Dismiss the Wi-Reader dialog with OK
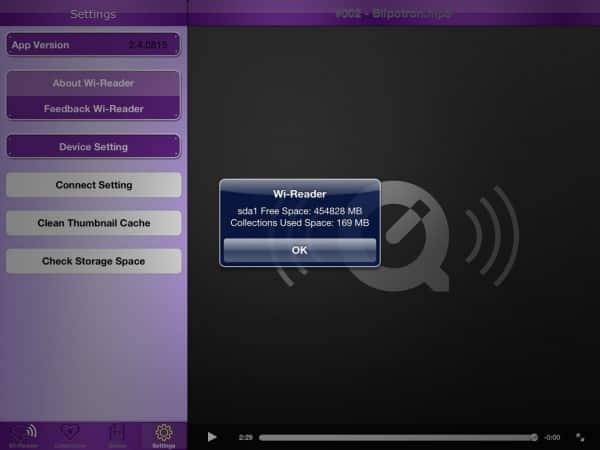Screen dimensions: 600x450 [x=300, y=250]
